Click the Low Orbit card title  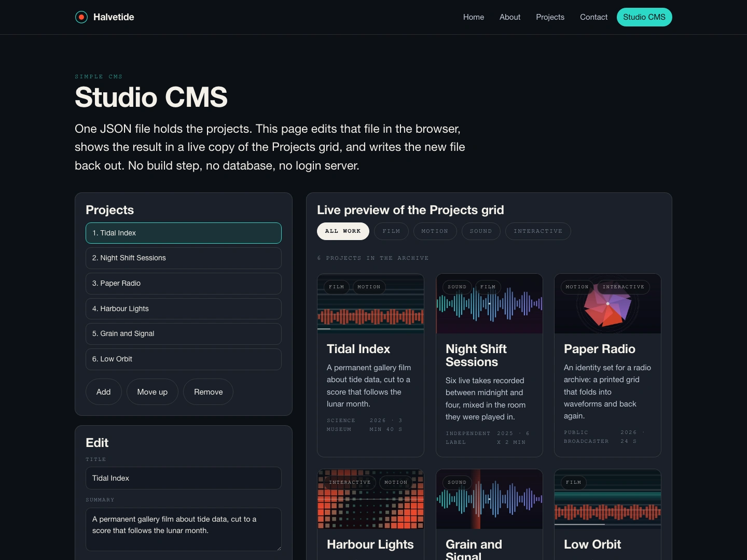592,544
